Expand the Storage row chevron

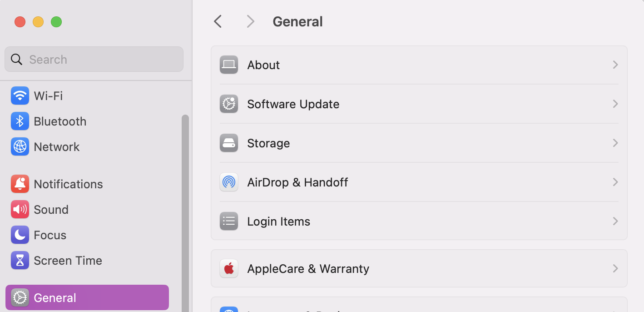coord(615,143)
